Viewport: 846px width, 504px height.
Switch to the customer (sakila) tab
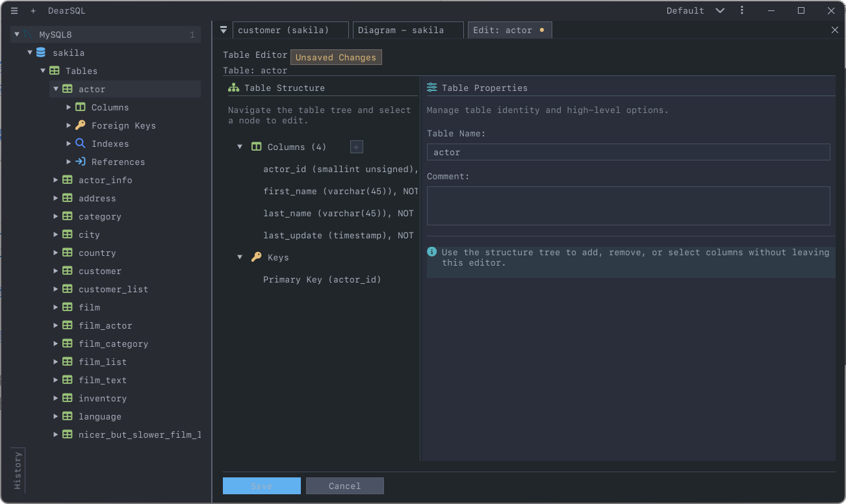[290, 31]
